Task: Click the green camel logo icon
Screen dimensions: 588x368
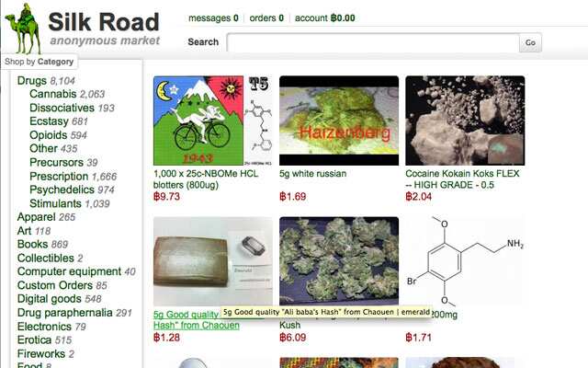Action: click(23, 29)
